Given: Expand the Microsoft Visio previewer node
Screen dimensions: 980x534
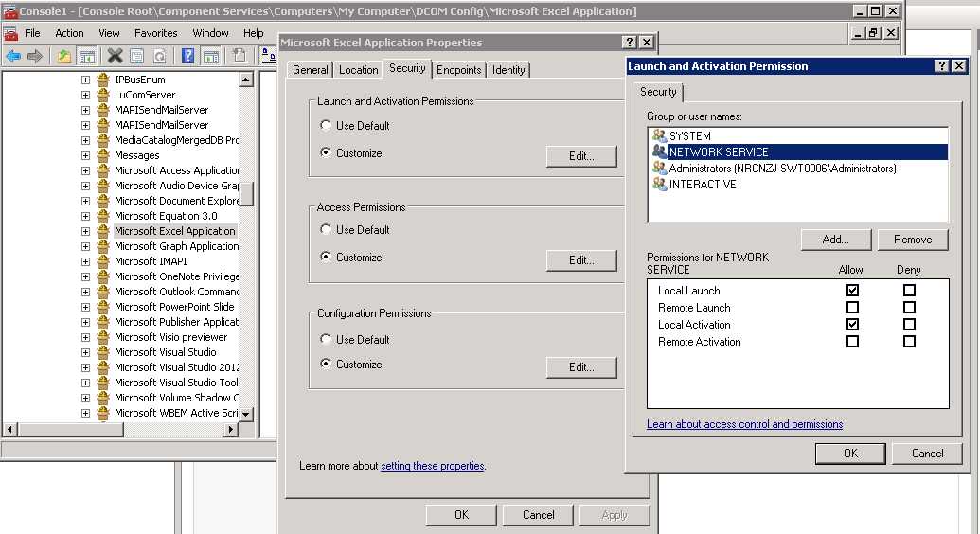Looking at the screenshot, I should pyautogui.click(x=85, y=337).
